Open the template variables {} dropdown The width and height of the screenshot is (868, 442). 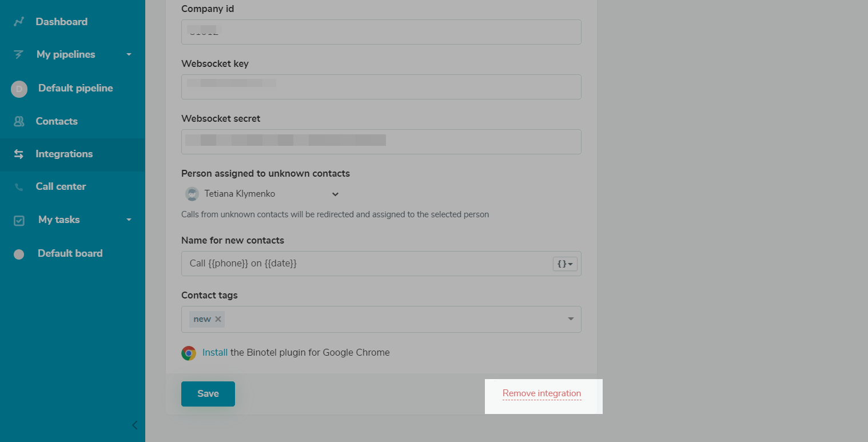pyautogui.click(x=565, y=264)
